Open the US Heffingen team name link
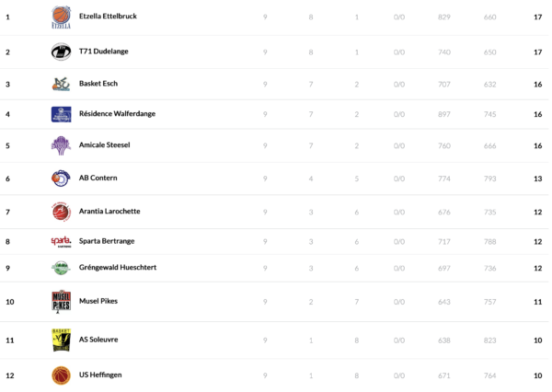This screenshot has height=392, width=552. click(100, 375)
